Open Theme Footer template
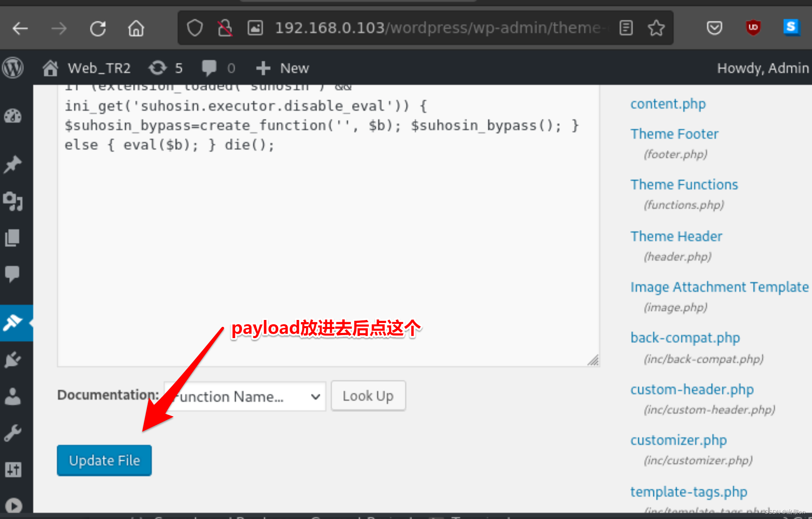 tap(674, 134)
